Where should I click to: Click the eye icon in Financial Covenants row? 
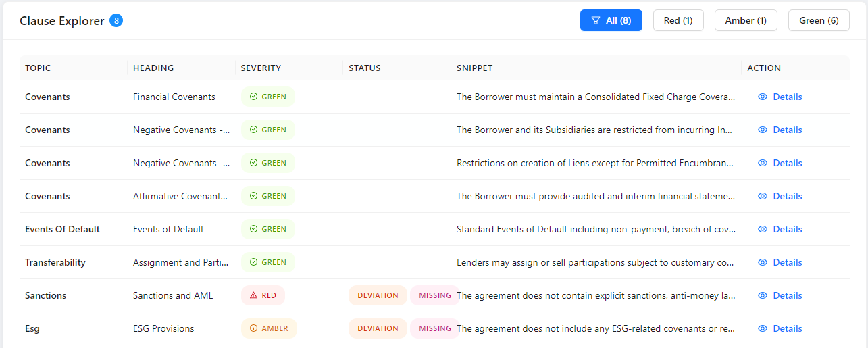[763, 97]
